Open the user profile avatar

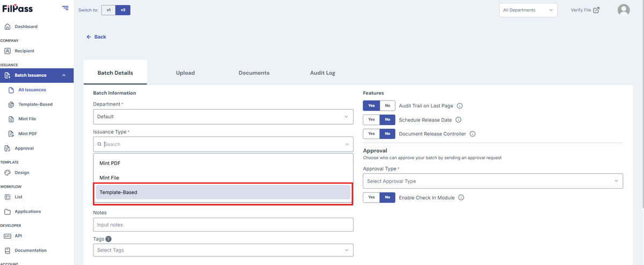(x=624, y=10)
